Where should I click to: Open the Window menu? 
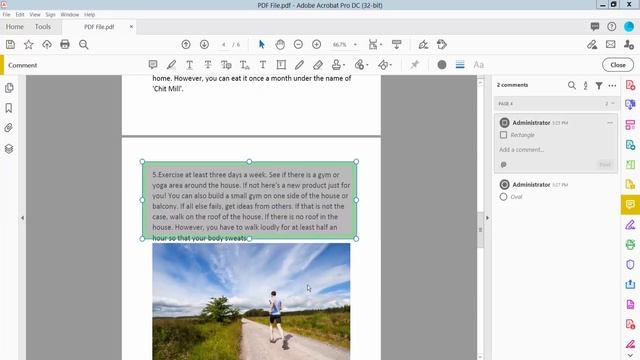coord(70,14)
